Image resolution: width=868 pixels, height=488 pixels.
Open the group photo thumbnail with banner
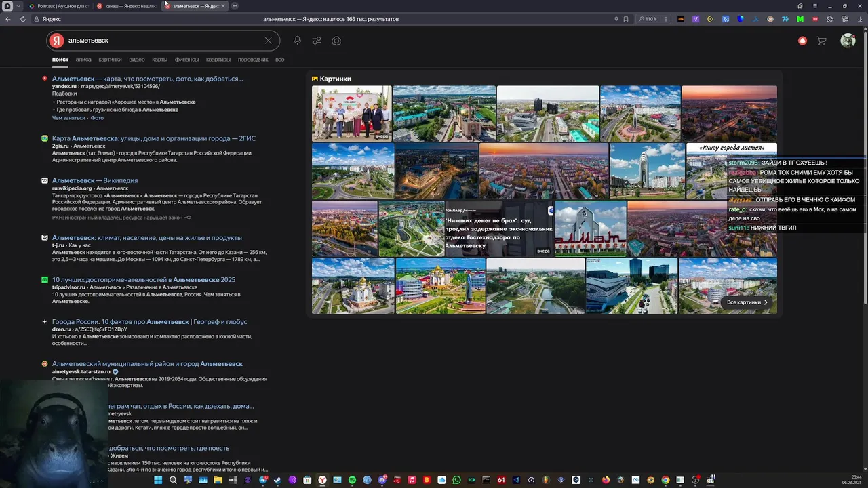[x=351, y=113]
